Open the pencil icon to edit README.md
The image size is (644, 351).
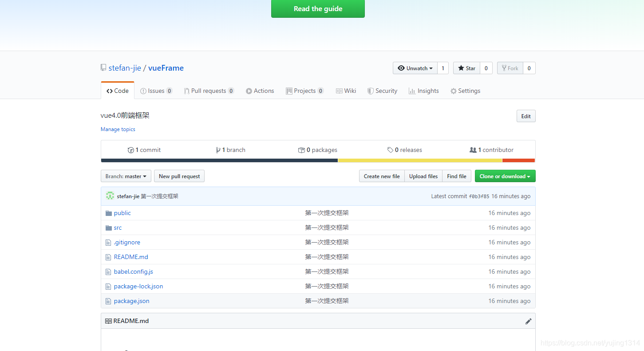point(528,321)
